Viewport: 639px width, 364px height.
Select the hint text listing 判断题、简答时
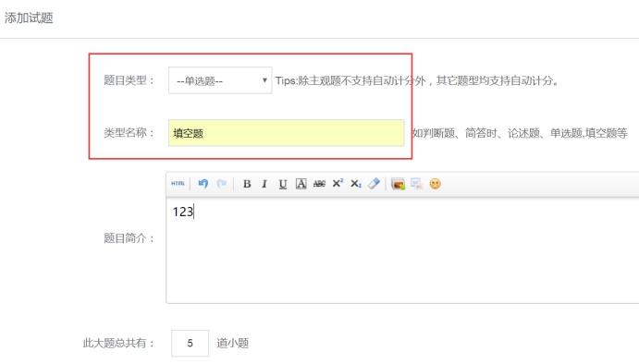point(520,133)
